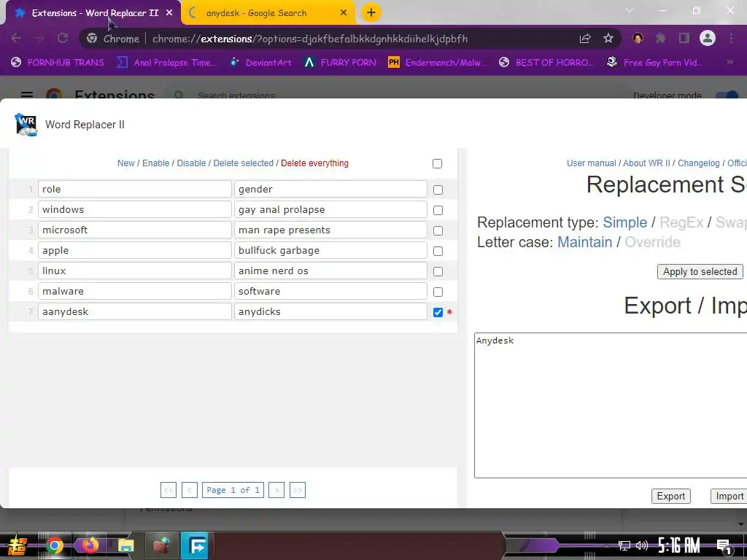Select RegEx replacement type
The width and height of the screenshot is (747, 560).
point(681,222)
